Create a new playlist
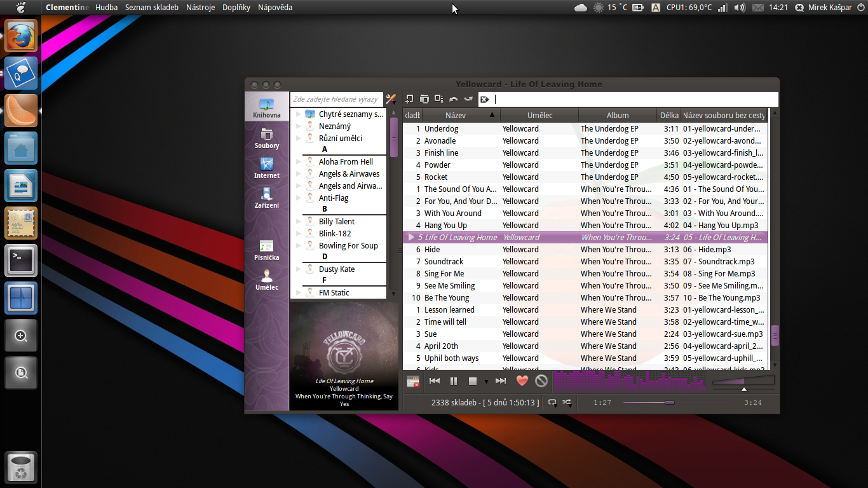Image resolution: width=868 pixels, height=488 pixels. [x=410, y=99]
